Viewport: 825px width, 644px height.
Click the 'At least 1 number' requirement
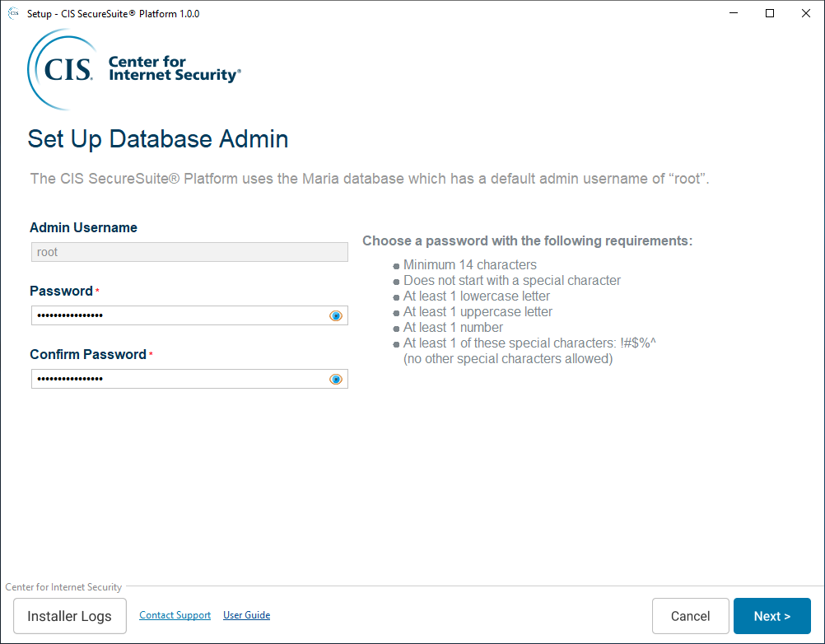453,327
